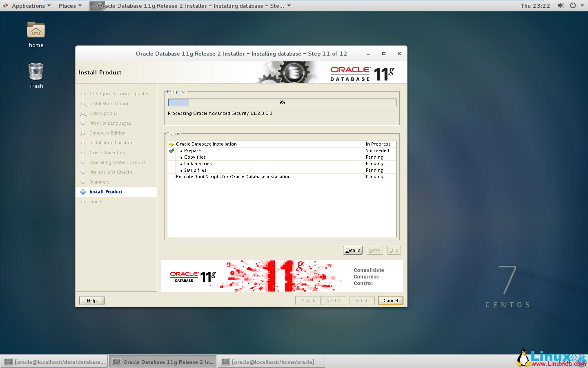Viewport: 588px width, 368px height.
Task: Select the Prepare status row
Action: (x=282, y=150)
